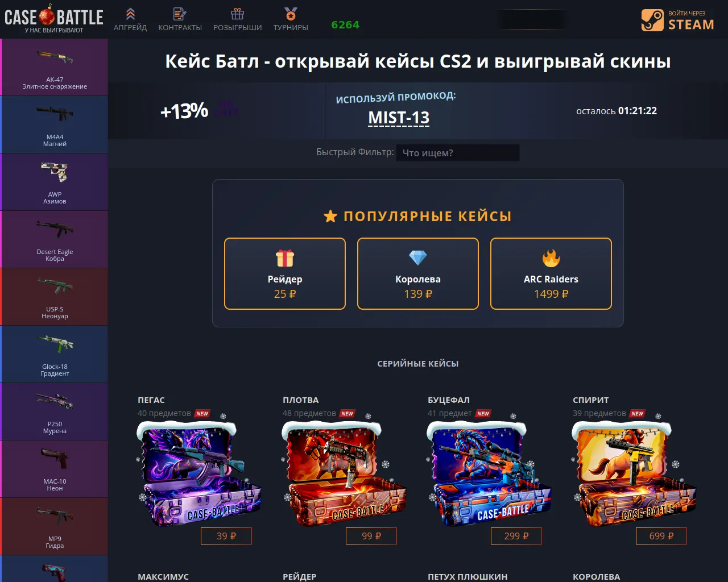Click the 699 ₽ Спирит price button
Image resolution: width=728 pixels, height=582 pixels.
661,536
